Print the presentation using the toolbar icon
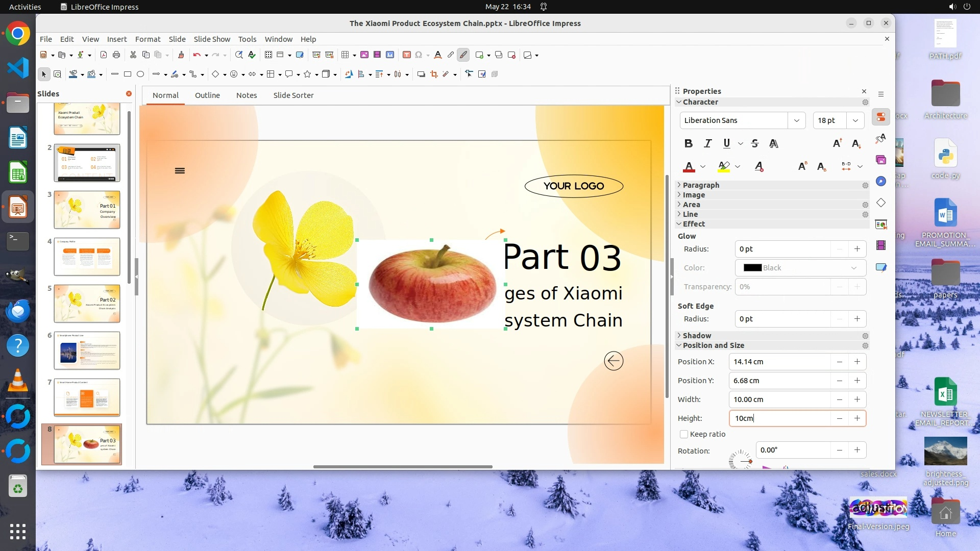Viewport: 980px width, 551px height. coord(116,55)
